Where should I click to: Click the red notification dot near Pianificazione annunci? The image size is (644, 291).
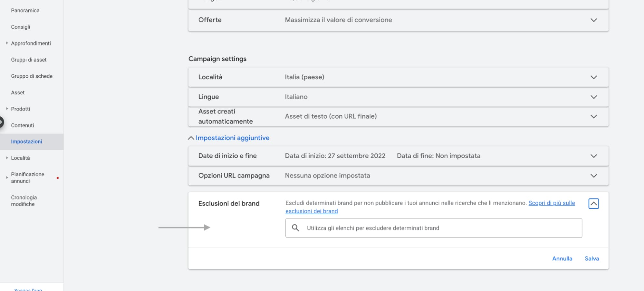click(x=58, y=177)
